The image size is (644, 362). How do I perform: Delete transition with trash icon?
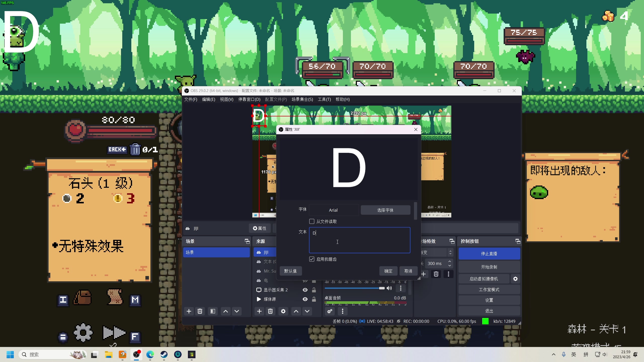pyautogui.click(x=436, y=274)
